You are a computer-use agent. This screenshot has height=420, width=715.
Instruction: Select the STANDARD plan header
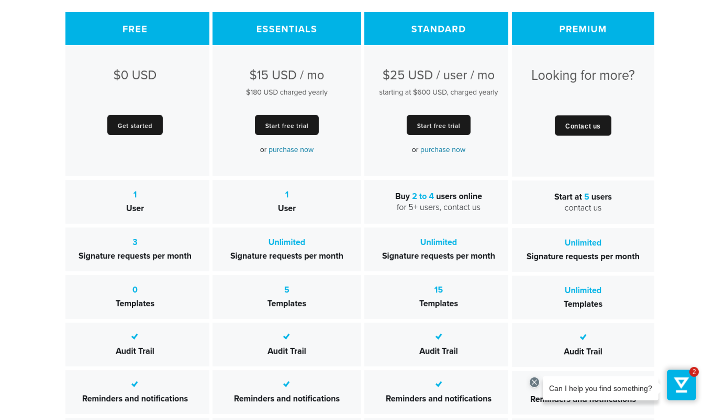[x=436, y=29]
